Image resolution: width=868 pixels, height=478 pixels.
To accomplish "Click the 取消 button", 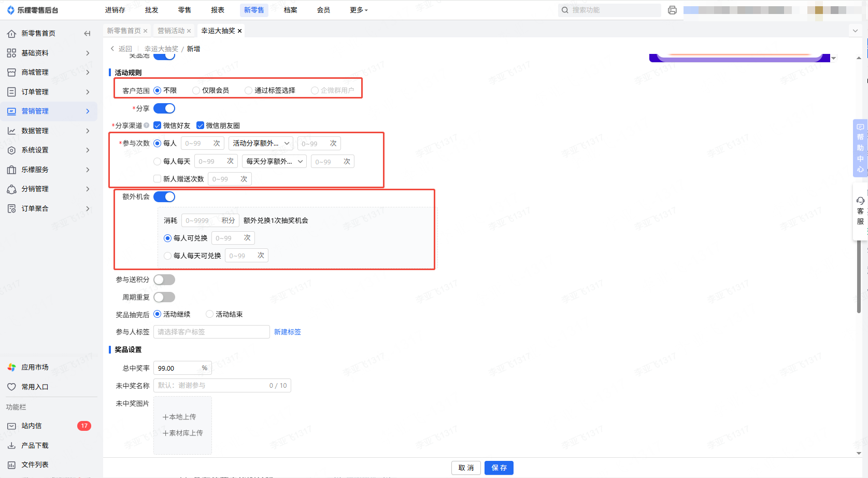I will click(466, 468).
